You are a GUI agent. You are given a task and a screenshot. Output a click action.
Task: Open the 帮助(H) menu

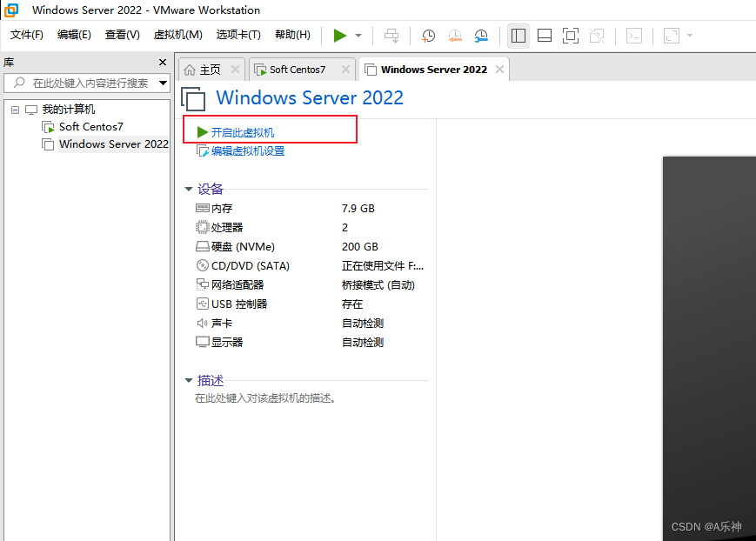pos(292,35)
